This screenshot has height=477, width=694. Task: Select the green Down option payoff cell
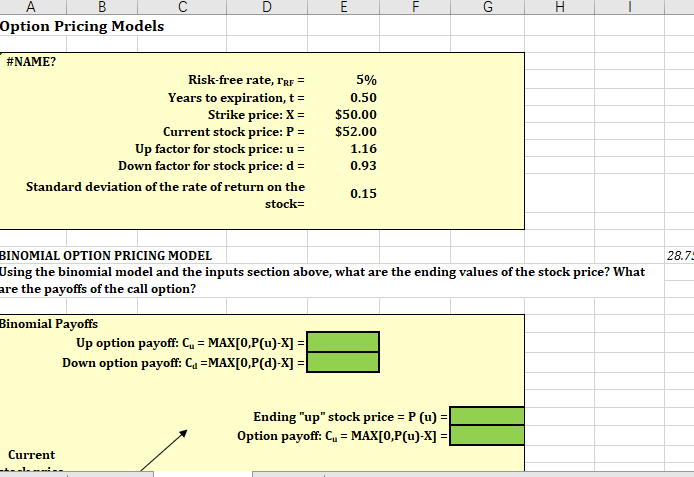point(343,362)
